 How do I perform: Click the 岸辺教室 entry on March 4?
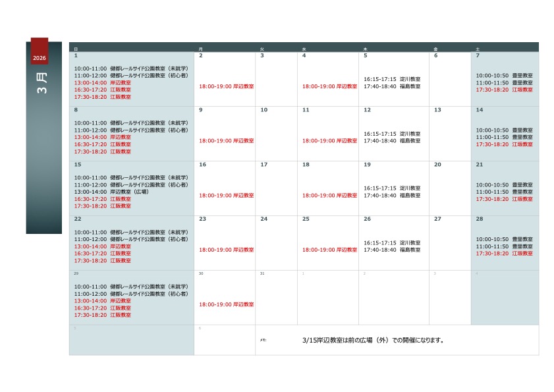click(x=329, y=86)
